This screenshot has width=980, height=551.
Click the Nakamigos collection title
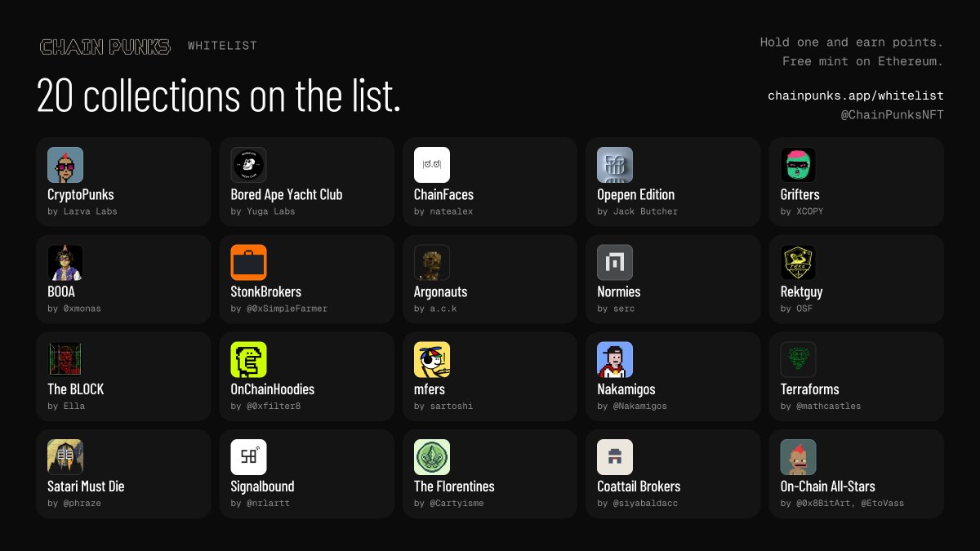(x=626, y=389)
